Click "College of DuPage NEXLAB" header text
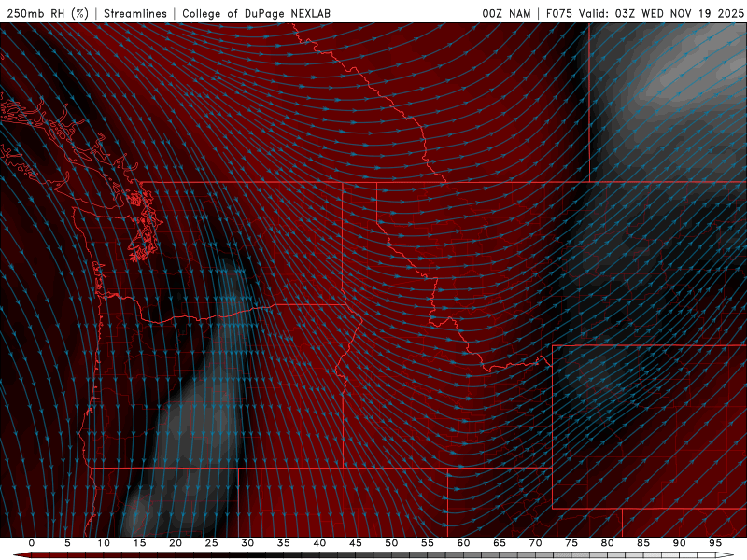The height and width of the screenshot is (560, 747). (256, 13)
